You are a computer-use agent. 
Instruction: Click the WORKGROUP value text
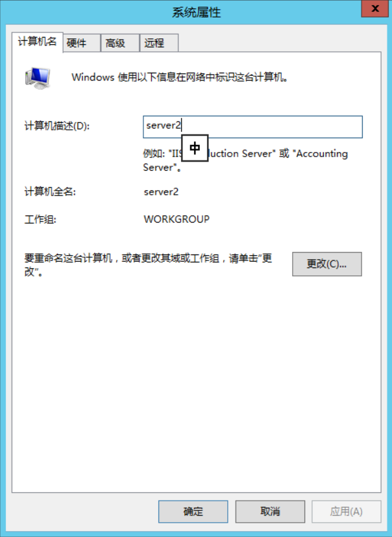[x=177, y=219]
